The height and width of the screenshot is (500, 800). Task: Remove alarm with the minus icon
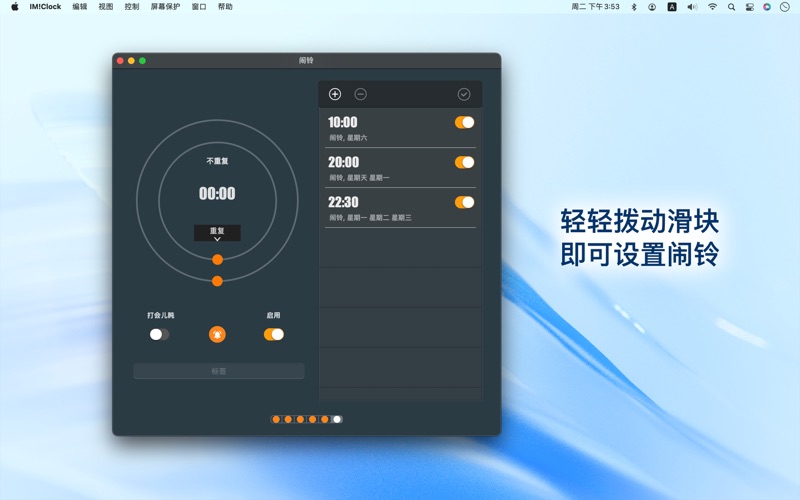coord(361,94)
